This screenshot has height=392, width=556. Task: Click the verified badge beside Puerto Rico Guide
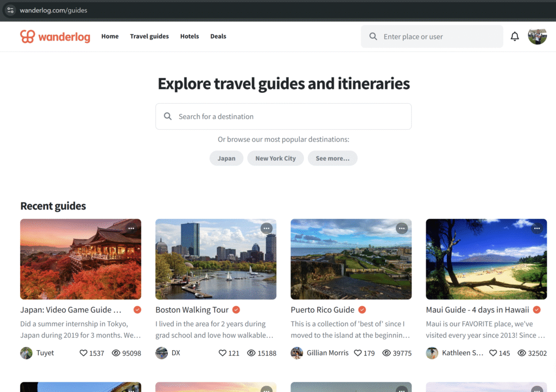362,310
